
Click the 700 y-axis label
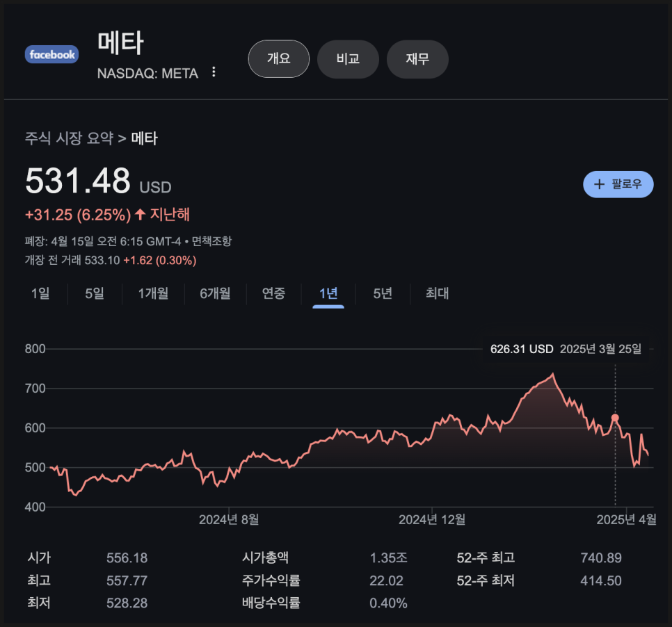(x=35, y=389)
